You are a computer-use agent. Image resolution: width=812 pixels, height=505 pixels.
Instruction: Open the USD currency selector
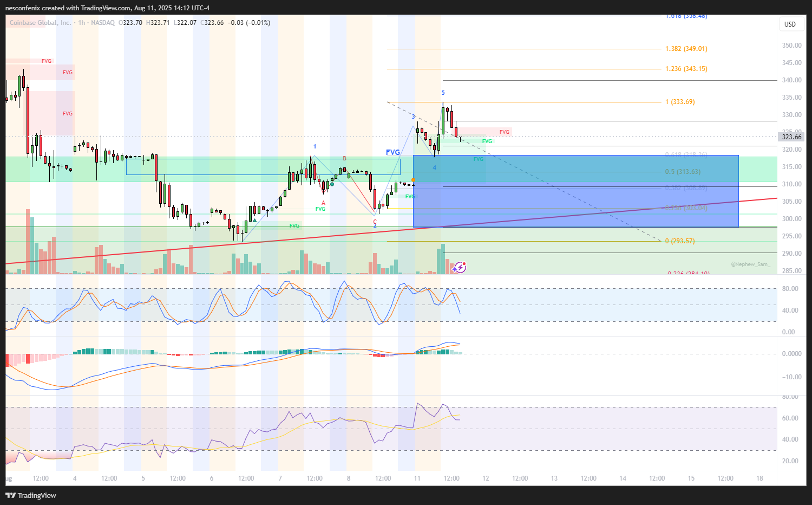[790, 24]
